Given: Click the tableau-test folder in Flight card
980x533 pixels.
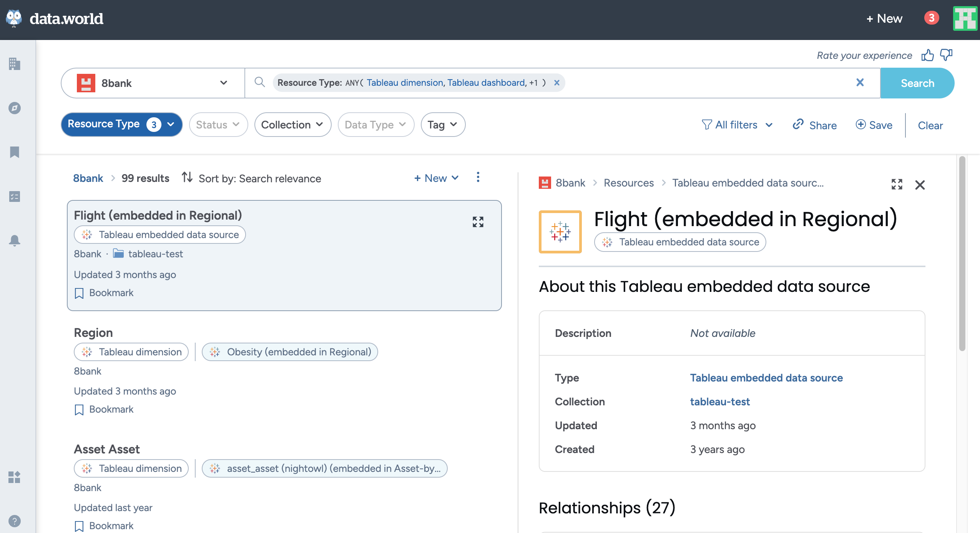Looking at the screenshot, I should (x=148, y=254).
